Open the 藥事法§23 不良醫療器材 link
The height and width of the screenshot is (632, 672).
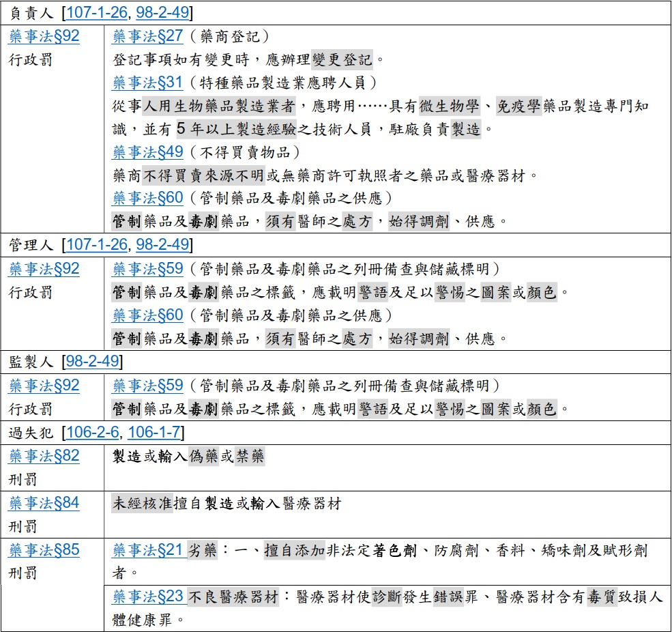147,597
